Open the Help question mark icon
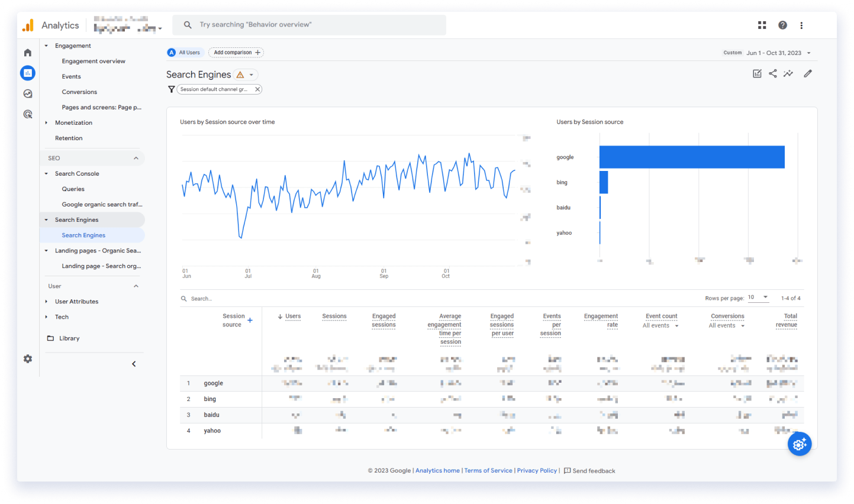The height and width of the screenshot is (504, 854). pyautogui.click(x=782, y=25)
